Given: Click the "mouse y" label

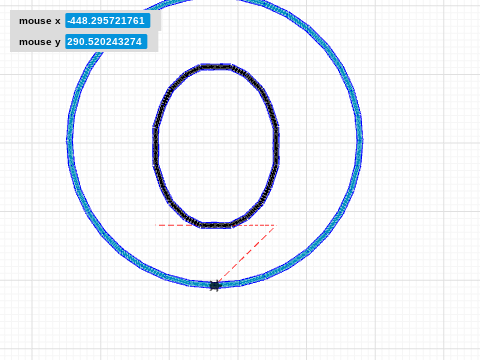Looking at the screenshot, I should [x=40, y=42].
